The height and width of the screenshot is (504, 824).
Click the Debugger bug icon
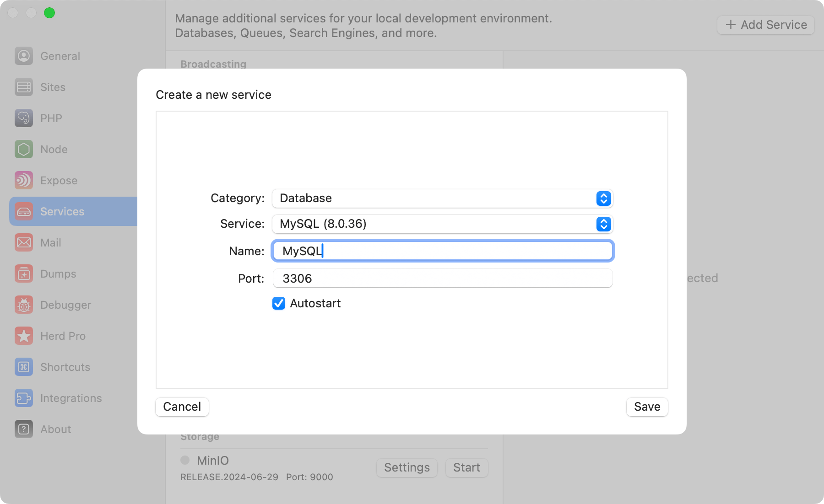click(23, 305)
